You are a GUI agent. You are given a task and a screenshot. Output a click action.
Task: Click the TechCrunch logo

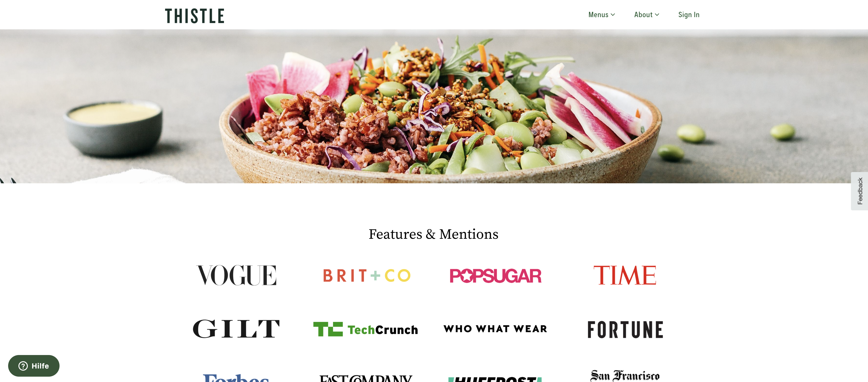pos(366,329)
